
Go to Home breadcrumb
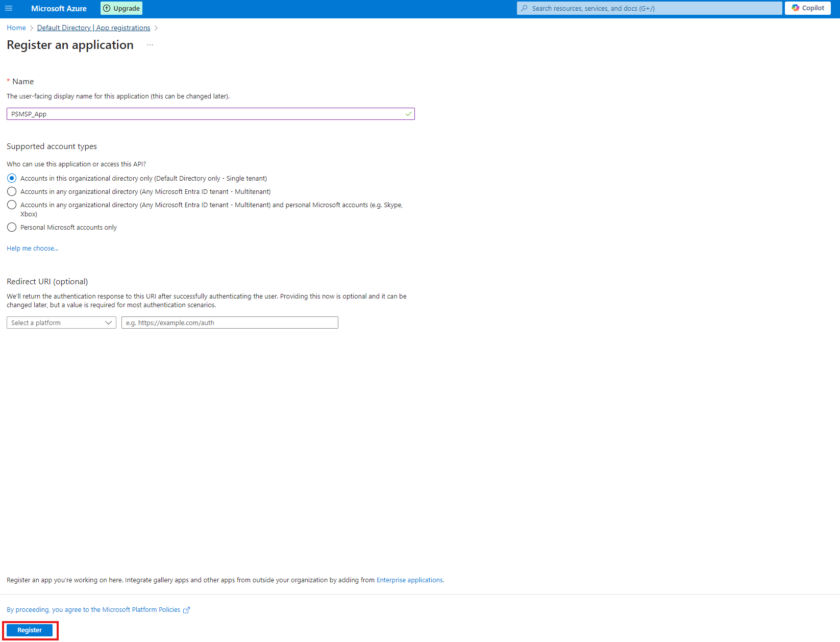click(16, 28)
